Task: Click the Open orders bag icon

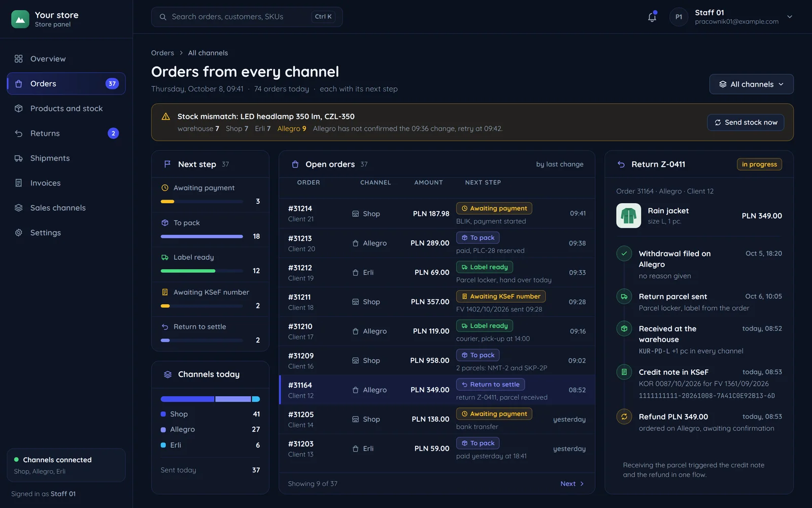Action: 295,164
